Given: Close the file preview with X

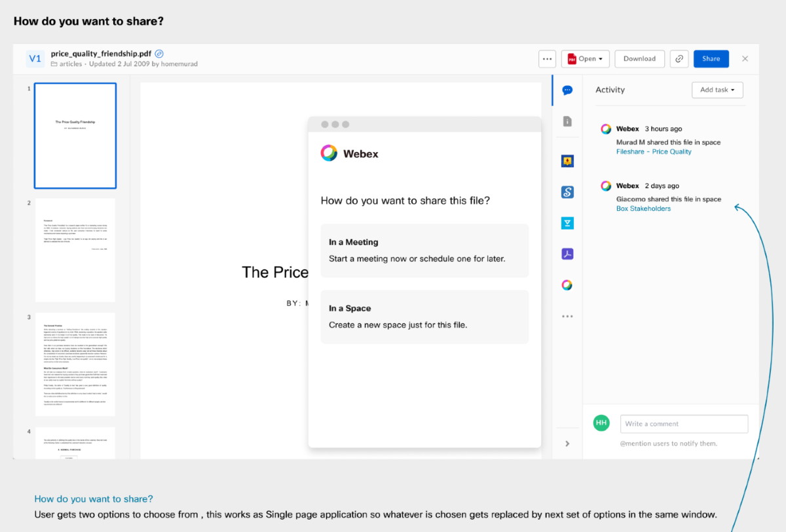Looking at the screenshot, I should (745, 59).
